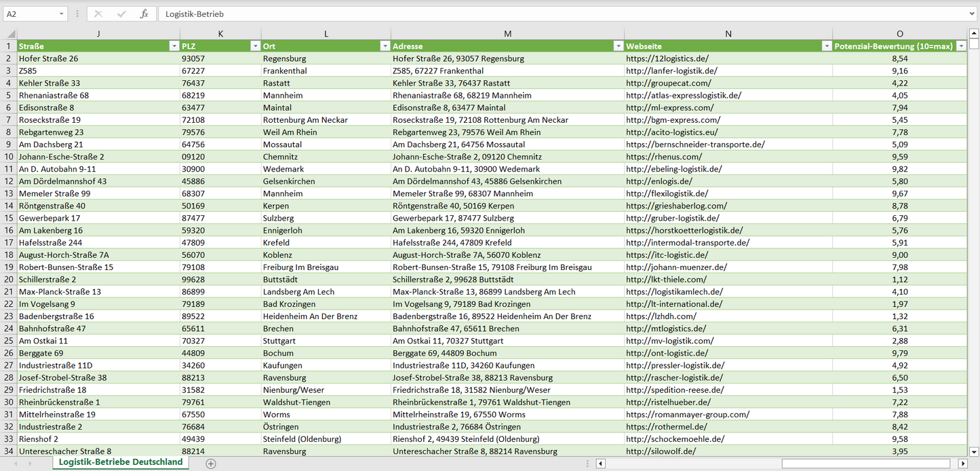Open the PLZ column filter dropdown
The image size is (980, 471).
coord(255,46)
